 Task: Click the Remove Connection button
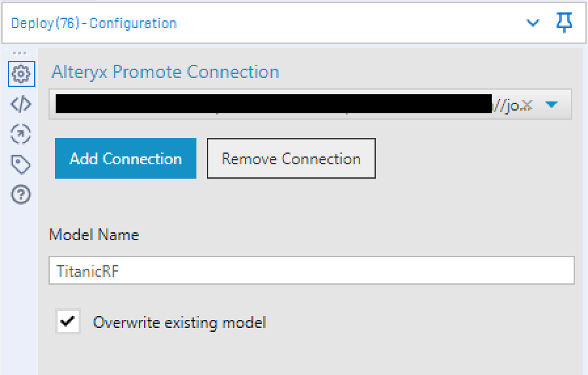click(x=291, y=158)
